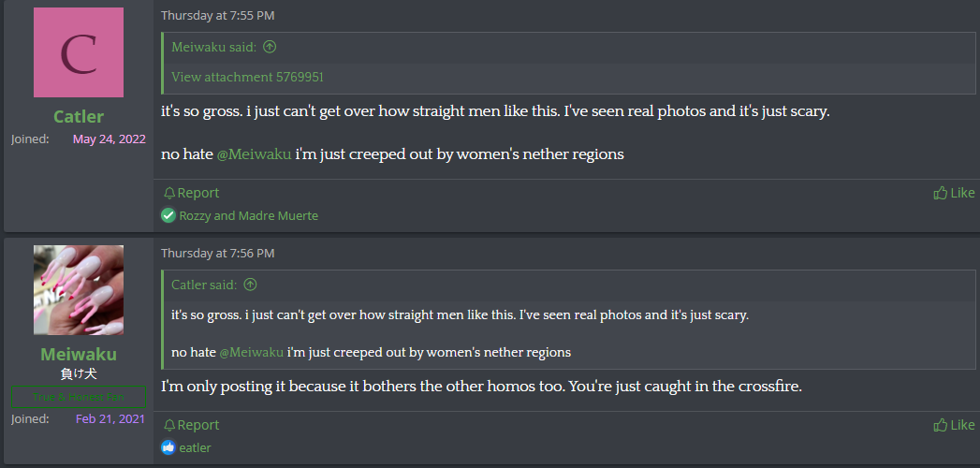Click the thumbs-up Like icon on Catler's post
This screenshot has height=468, width=980.
coord(940,193)
